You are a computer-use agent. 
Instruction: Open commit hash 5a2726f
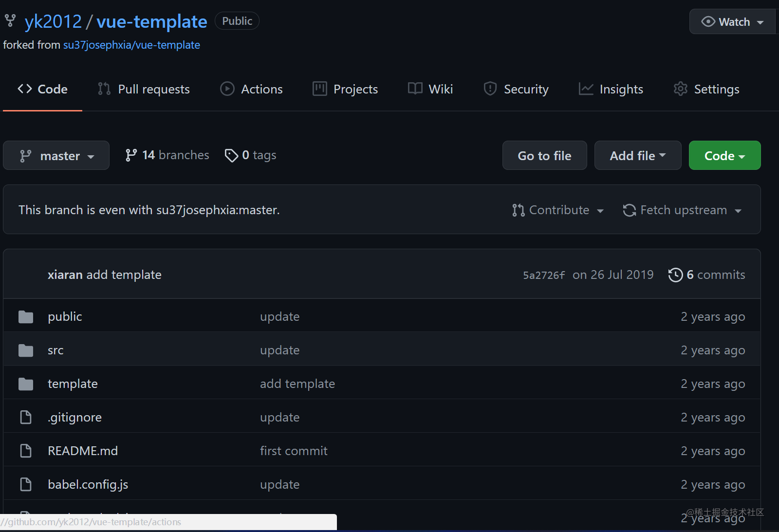click(544, 275)
